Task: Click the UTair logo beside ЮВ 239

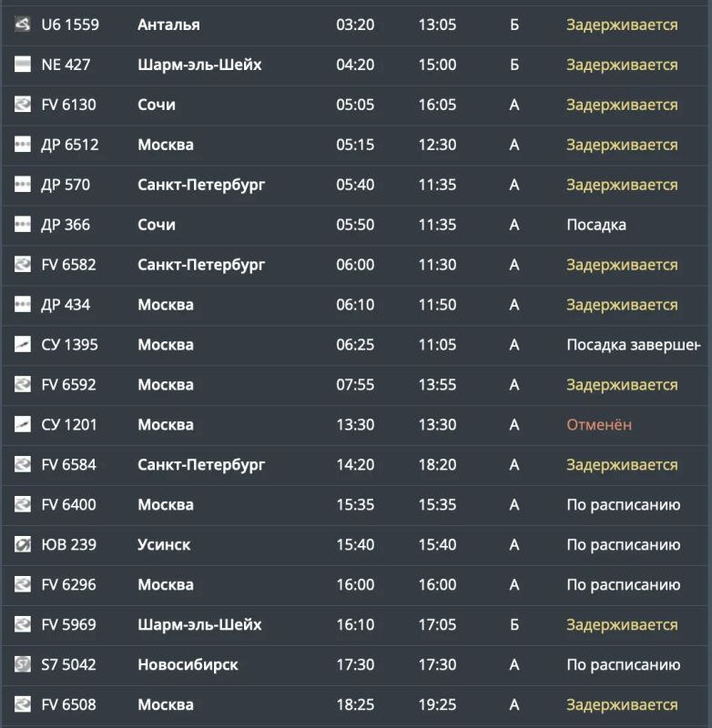Action: click(22, 544)
